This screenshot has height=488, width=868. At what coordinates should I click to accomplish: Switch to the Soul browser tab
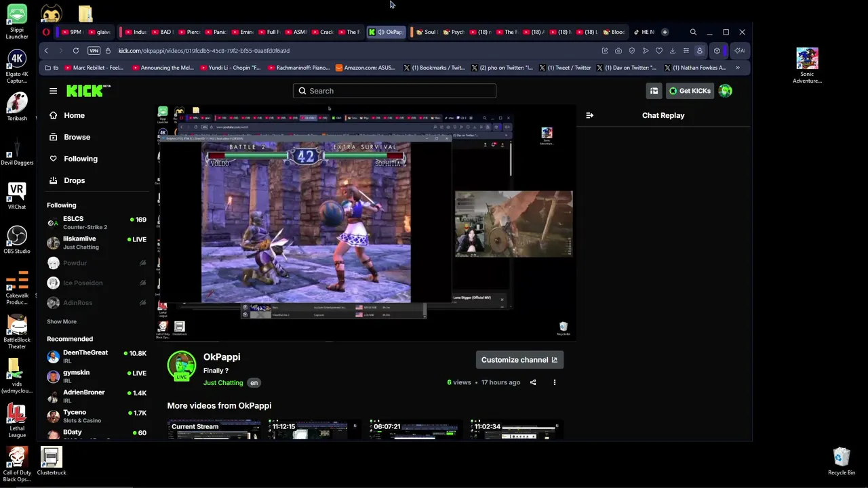click(x=426, y=32)
